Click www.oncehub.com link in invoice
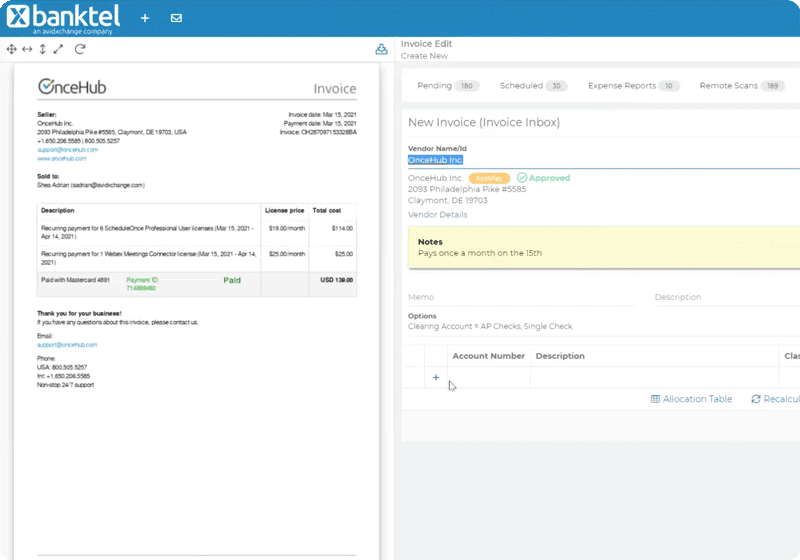This screenshot has width=800, height=560. pos(62,159)
